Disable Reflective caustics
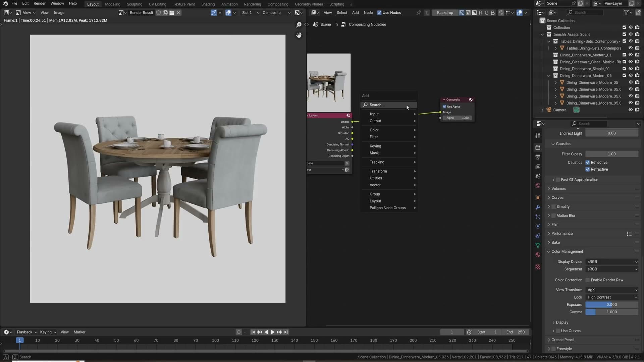 588,163
